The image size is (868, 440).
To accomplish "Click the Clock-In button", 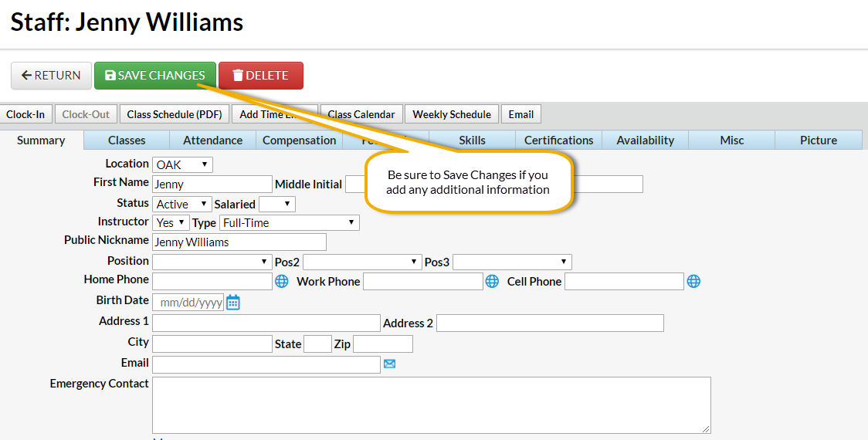I will click(25, 114).
